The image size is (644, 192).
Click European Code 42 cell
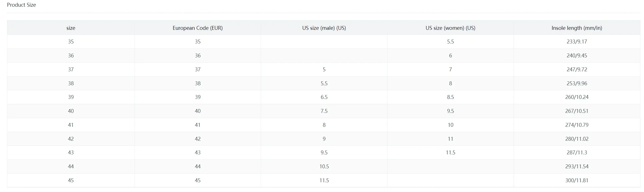point(198,139)
